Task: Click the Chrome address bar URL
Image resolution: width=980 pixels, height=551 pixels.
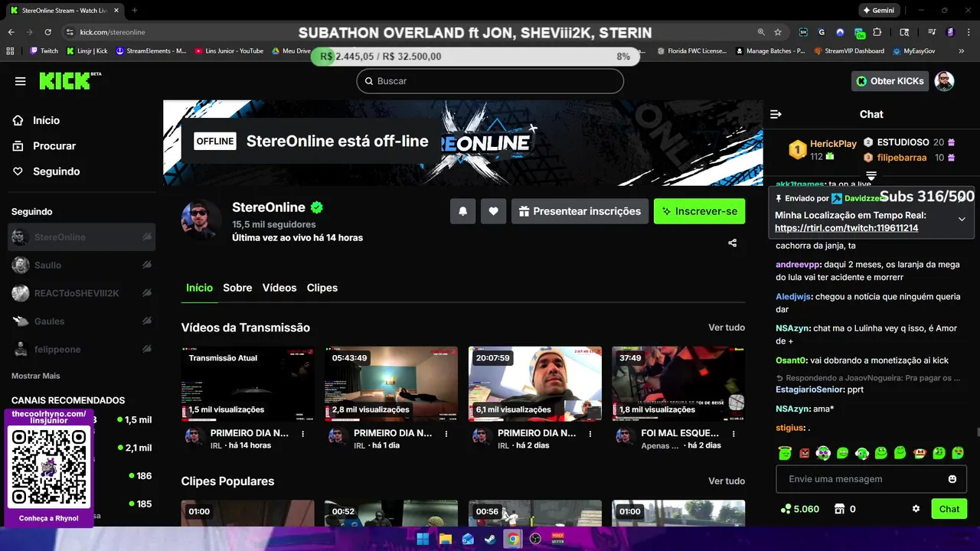Action: 113,32
